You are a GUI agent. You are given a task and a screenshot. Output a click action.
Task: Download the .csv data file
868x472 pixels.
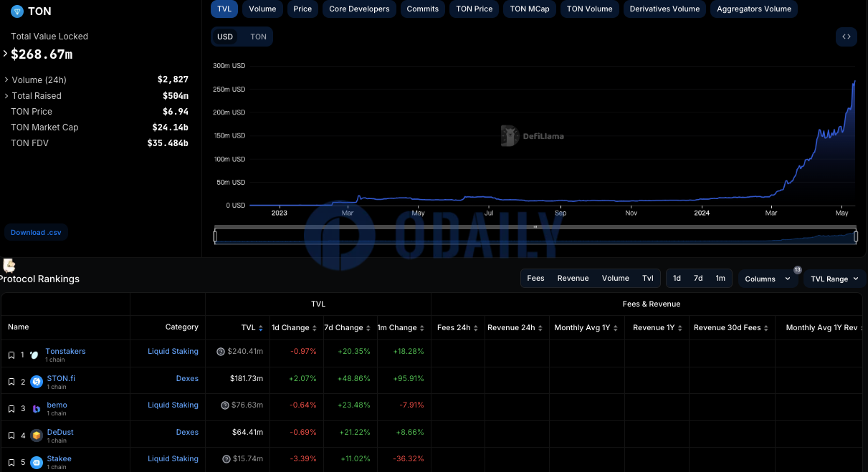click(36, 232)
